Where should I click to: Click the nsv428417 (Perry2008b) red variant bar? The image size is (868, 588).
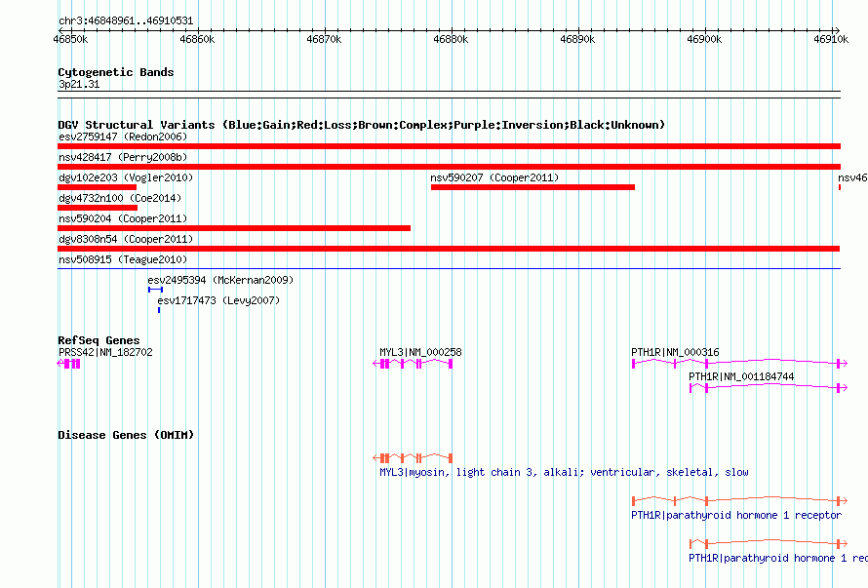click(449, 167)
